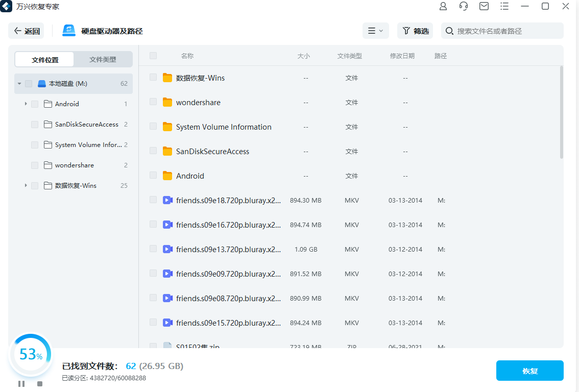The image size is (579, 392).
Task: Click wondershare folder icon in sidebar
Action: point(47,165)
